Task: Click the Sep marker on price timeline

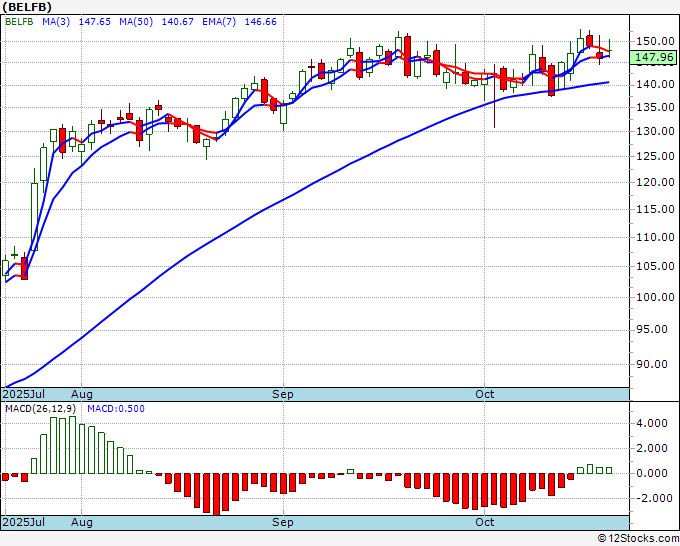Action: [x=283, y=394]
